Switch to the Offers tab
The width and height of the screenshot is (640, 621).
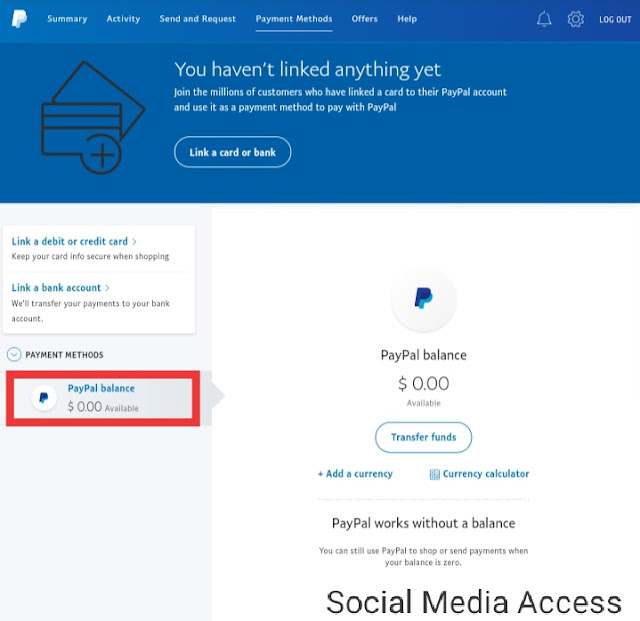point(364,19)
